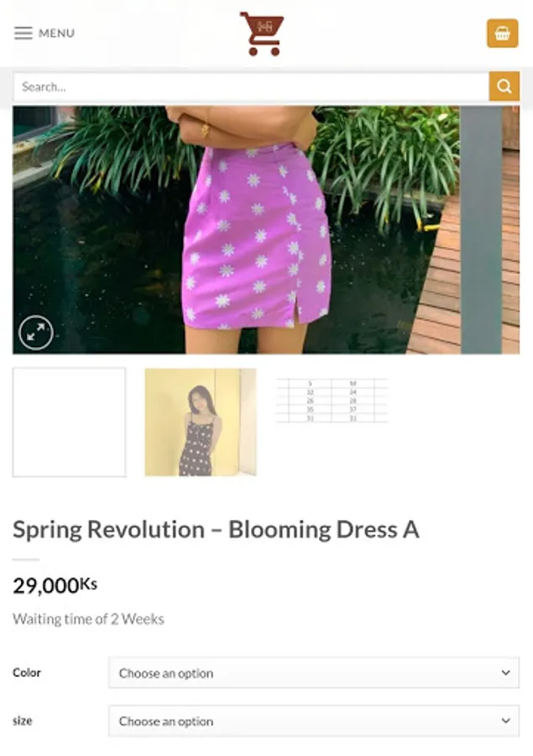View the main purple skirt product image

[x=266, y=230]
